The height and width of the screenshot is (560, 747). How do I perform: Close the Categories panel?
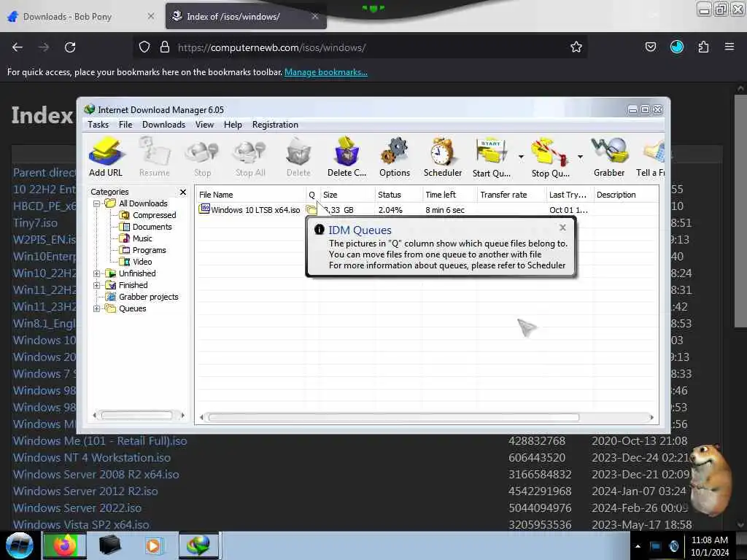tap(183, 192)
